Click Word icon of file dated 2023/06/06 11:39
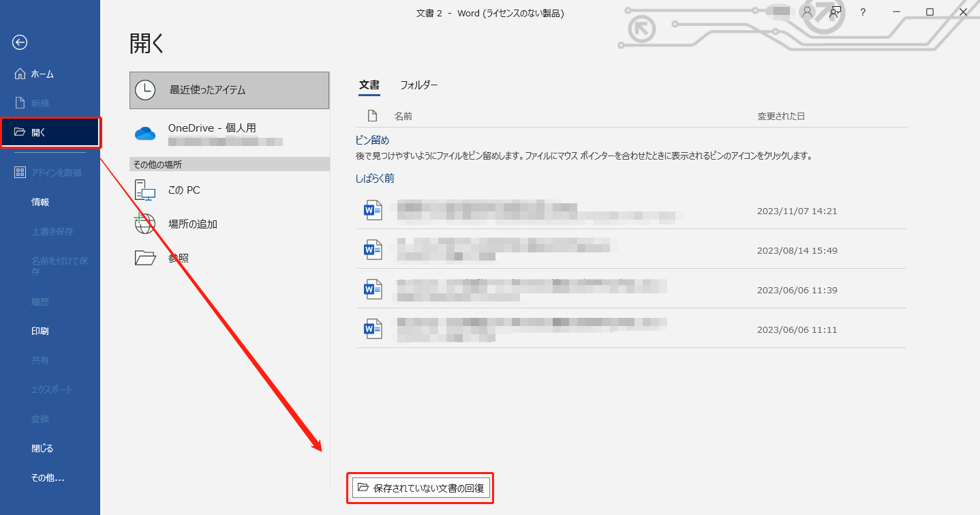This screenshot has height=515, width=980. tap(373, 290)
